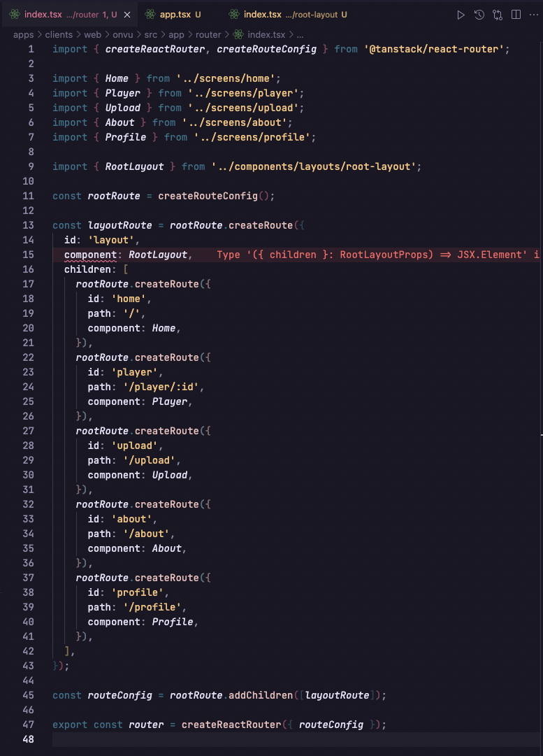
Task: Click the '/player/:id' path string
Action: (x=161, y=387)
